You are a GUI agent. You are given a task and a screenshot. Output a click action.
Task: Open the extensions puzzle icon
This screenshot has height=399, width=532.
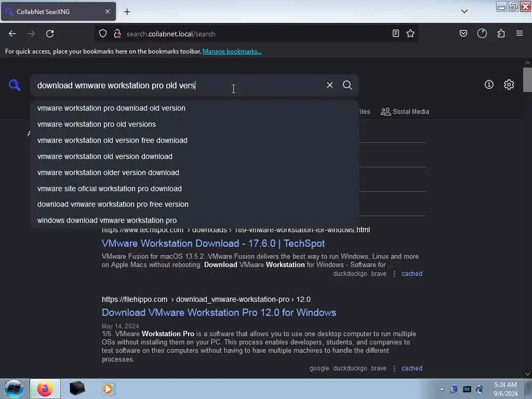[x=501, y=33]
